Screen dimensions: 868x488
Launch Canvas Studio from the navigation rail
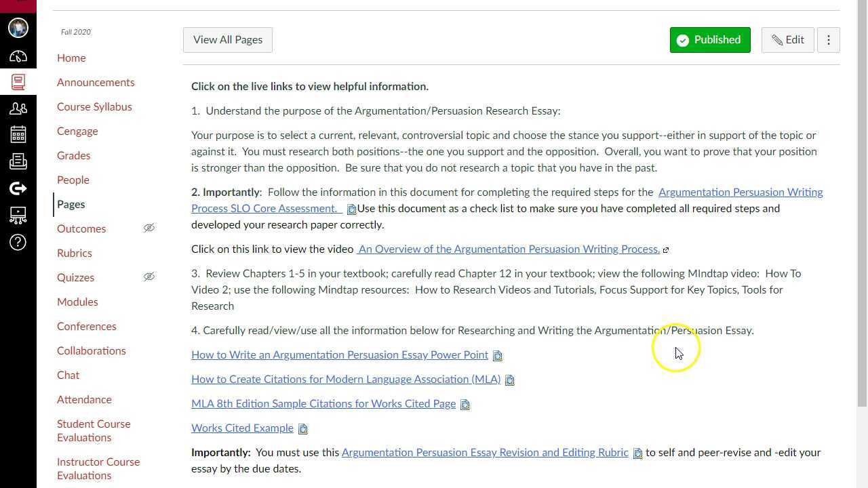coord(18,216)
